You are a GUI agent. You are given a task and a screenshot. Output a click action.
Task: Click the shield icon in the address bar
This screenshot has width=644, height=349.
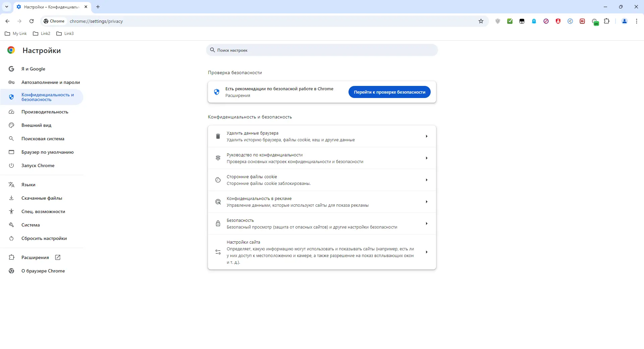[498, 21]
